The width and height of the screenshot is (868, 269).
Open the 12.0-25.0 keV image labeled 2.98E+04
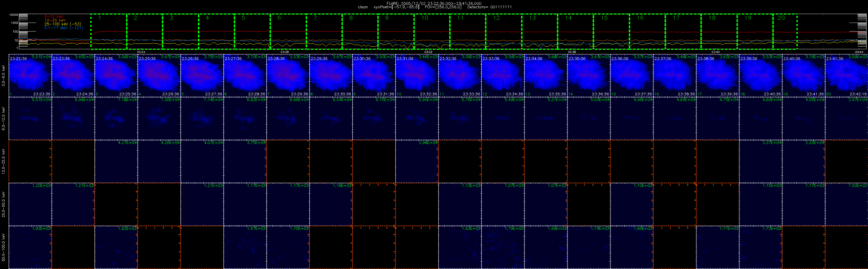417,161
